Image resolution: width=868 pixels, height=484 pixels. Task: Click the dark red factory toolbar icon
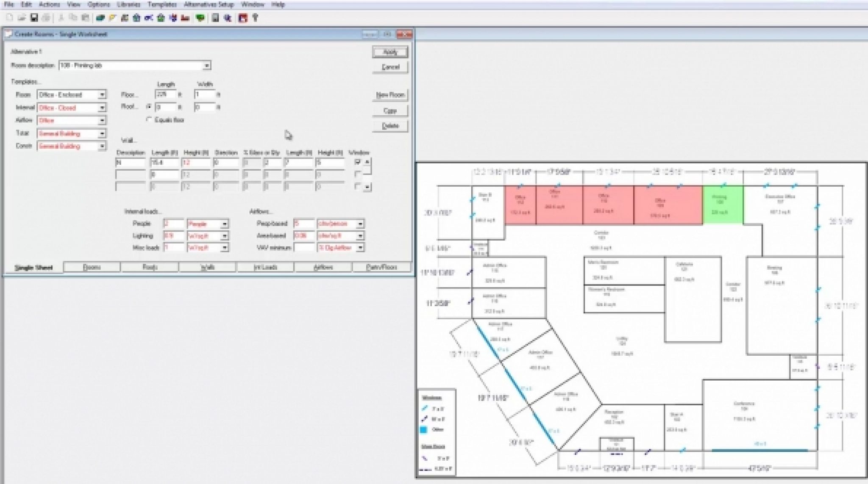tap(185, 18)
